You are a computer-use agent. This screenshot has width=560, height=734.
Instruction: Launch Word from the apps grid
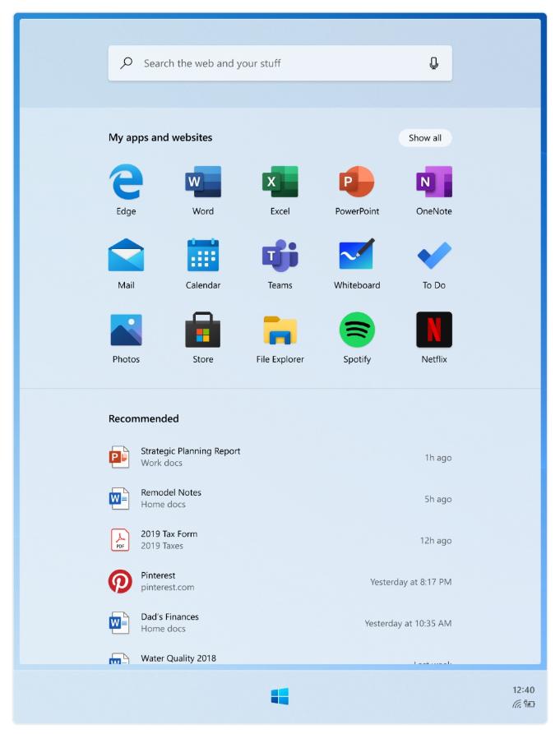click(203, 182)
